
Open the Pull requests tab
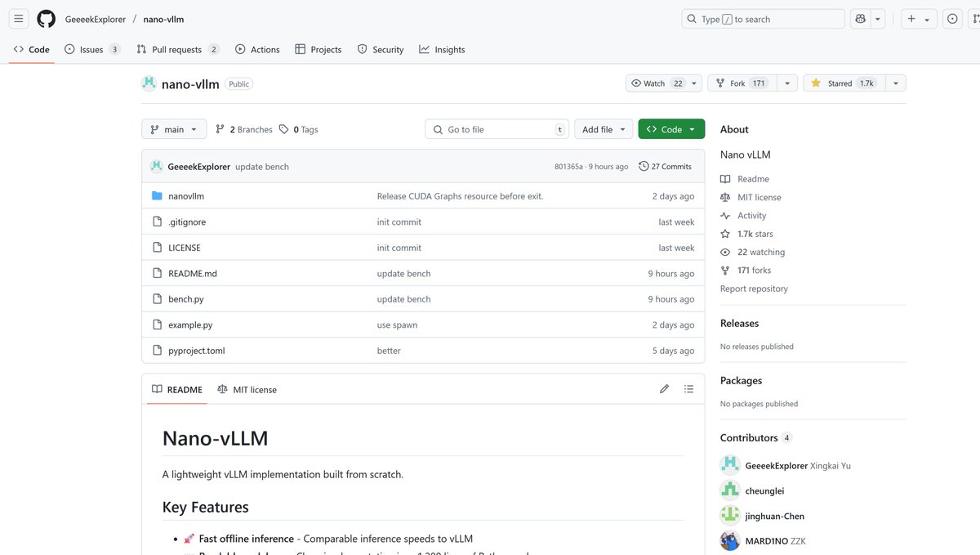[177, 49]
